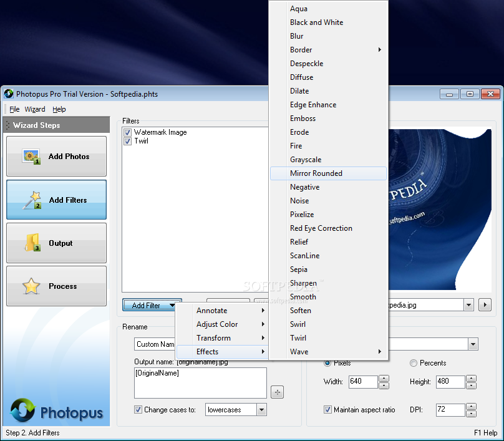Viewport: 504px width, 441px height.
Task: Toggle Maintain aspect ratio checkbox
Action: coord(327,409)
